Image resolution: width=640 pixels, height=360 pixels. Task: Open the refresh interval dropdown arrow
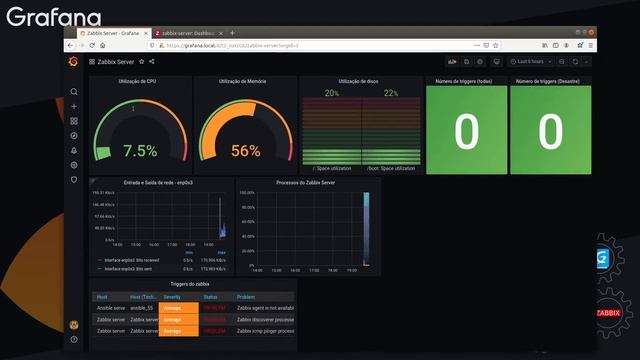(587, 62)
